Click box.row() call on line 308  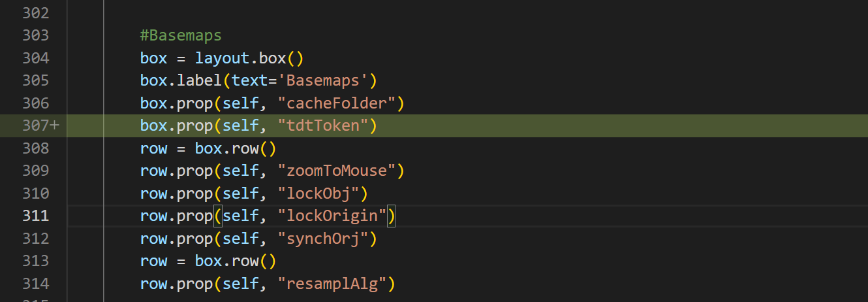[x=236, y=148]
